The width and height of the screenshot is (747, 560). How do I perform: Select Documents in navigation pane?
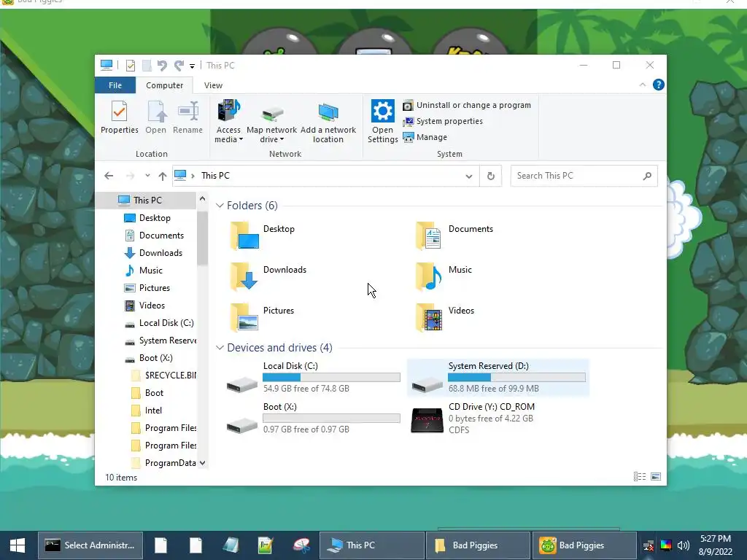click(x=161, y=236)
